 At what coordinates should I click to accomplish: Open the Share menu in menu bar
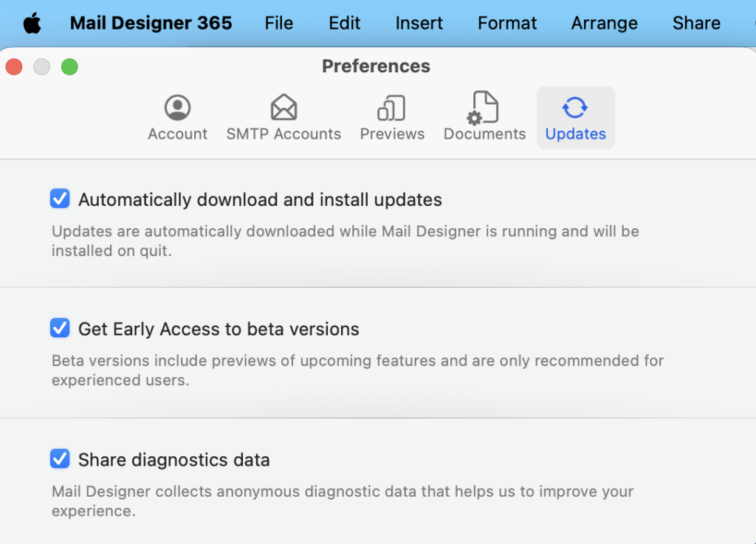tap(696, 23)
